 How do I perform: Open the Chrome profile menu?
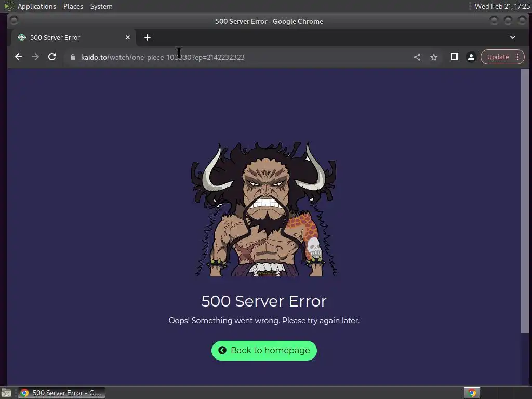[x=471, y=57]
